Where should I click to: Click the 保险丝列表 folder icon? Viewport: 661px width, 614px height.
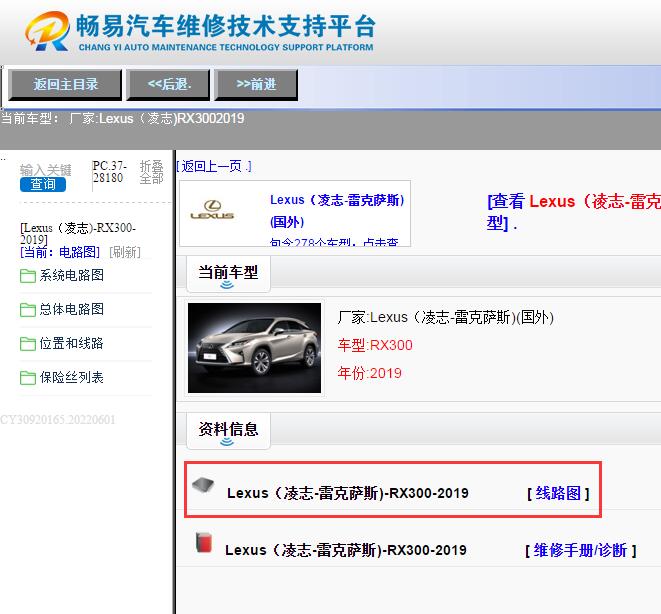[x=28, y=378]
